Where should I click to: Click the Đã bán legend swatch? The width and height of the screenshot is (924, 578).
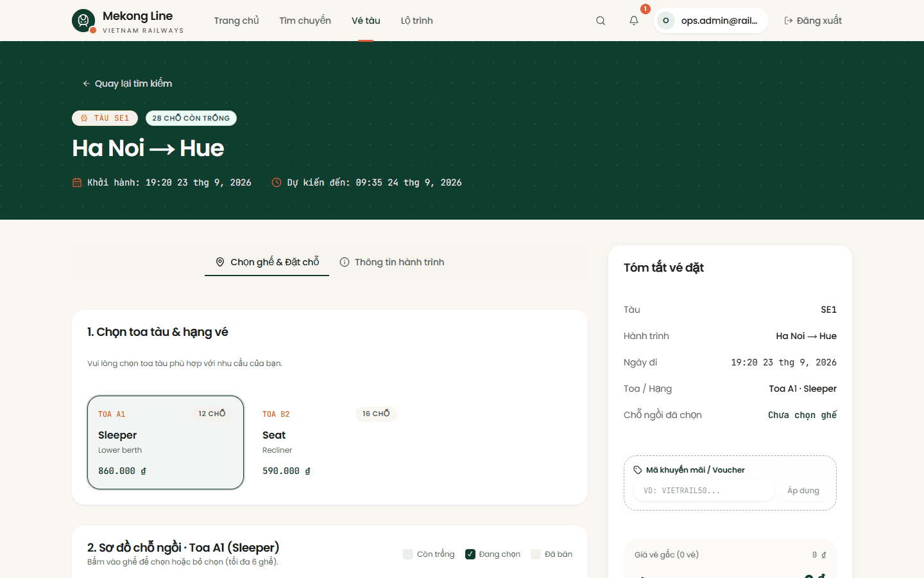point(536,554)
